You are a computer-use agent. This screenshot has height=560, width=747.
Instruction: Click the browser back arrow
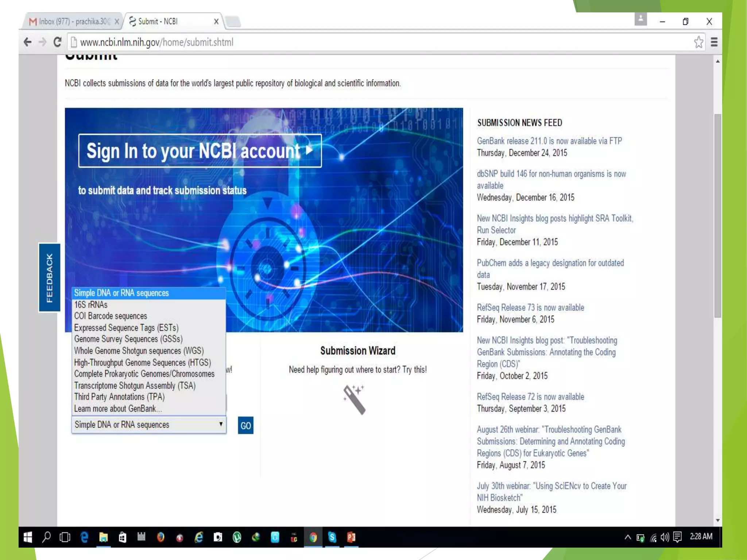27,42
